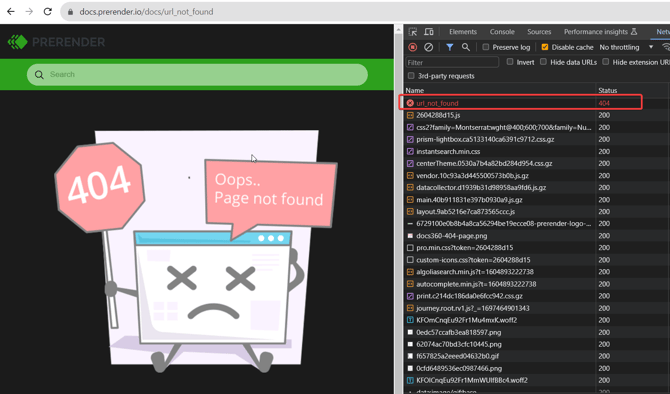
Task: Select the centerTheme.0530a7b4a82bd284d954.css.gz request
Action: (484, 163)
